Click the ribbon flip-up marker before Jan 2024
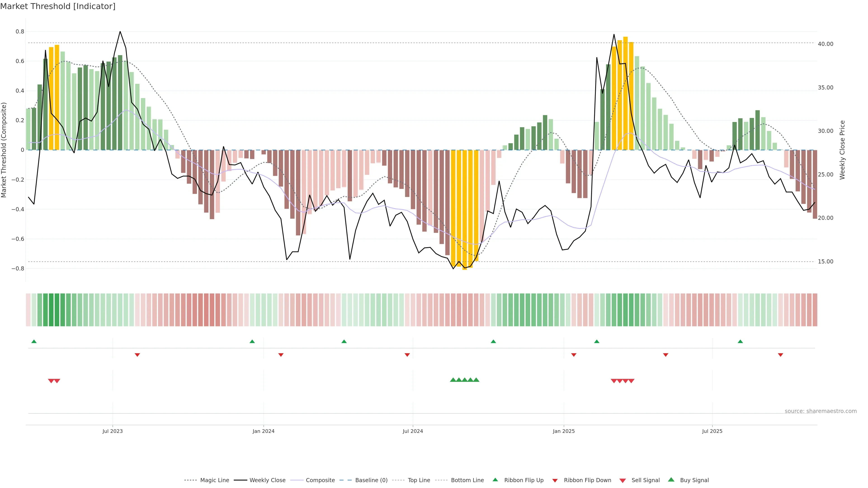 [x=252, y=342]
